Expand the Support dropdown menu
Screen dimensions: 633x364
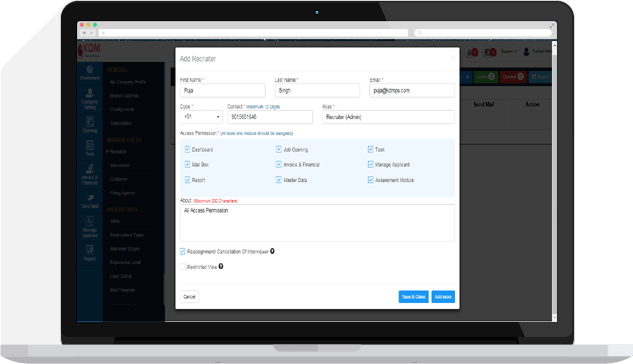point(509,52)
